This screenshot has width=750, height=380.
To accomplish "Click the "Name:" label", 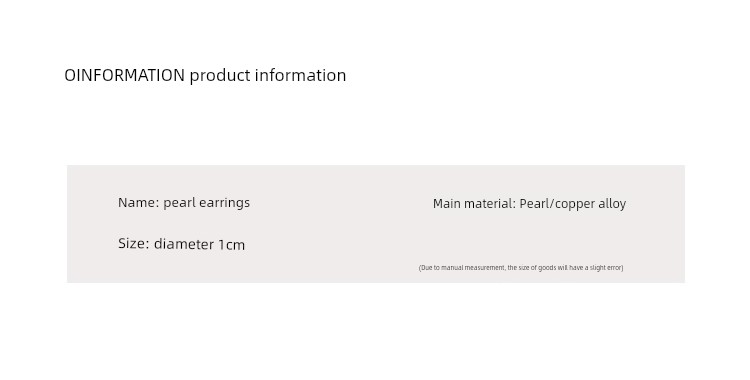I will click(139, 202).
